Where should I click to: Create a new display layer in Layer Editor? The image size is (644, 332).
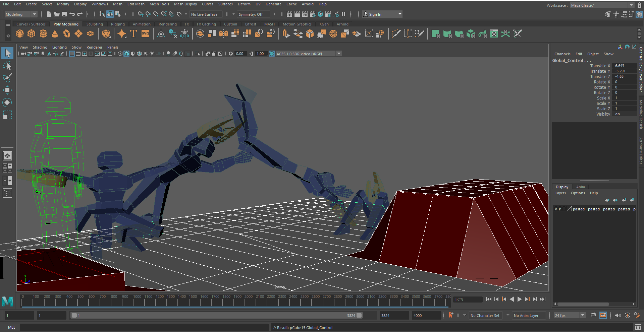click(x=624, y=200)
